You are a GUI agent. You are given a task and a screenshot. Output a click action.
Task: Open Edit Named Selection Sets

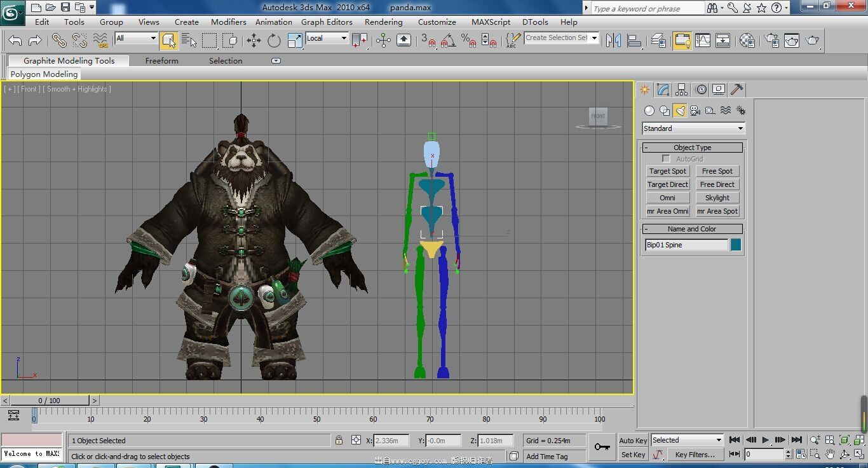coord(512,41)
